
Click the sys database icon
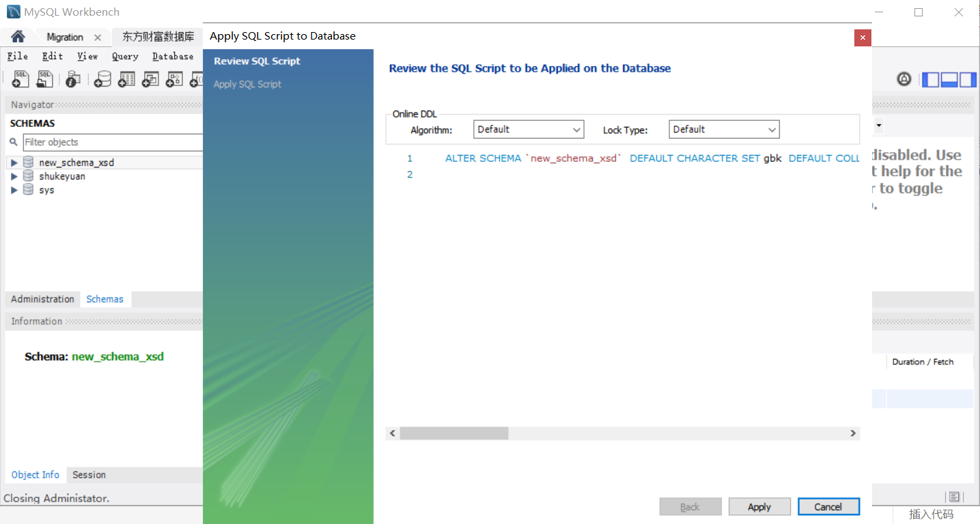click(x=28, y=190)
